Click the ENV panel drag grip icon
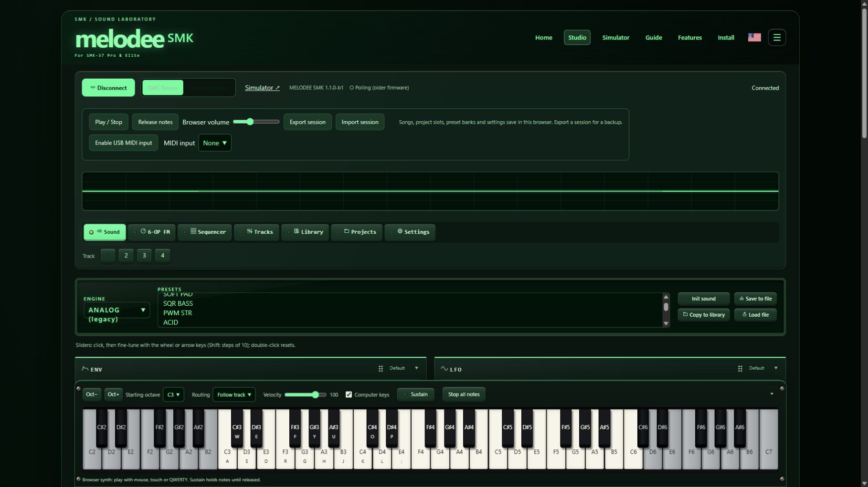Image resolution: width=868 pixels, height=487 pixels. tap(381, 369)
